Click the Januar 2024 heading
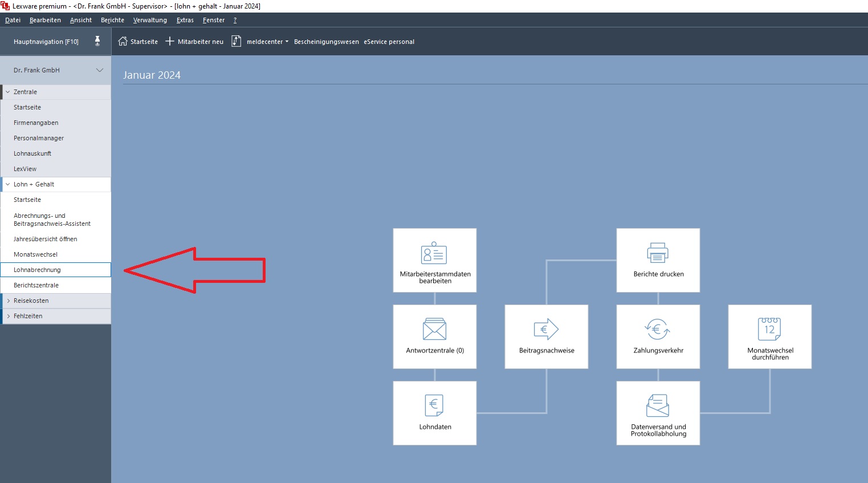 [152, 75]
